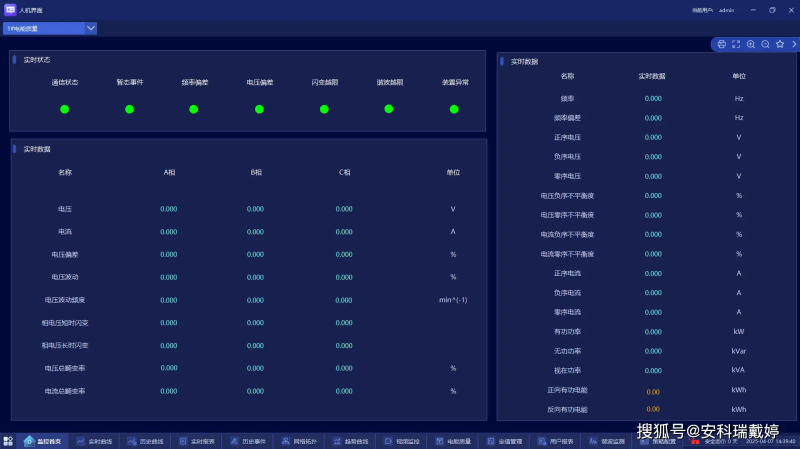Click the print icon in floating toolbar
Image resolution: width=800 pixels, height=449 pixels.
[721, 44]
